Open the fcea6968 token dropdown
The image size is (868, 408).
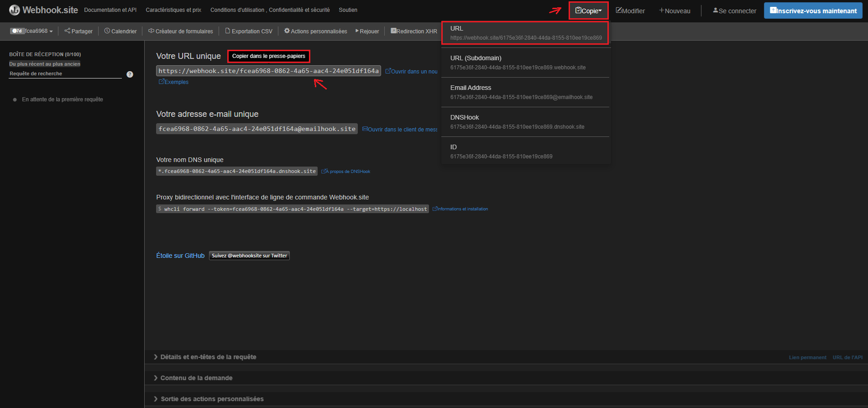tap(32, 31)
